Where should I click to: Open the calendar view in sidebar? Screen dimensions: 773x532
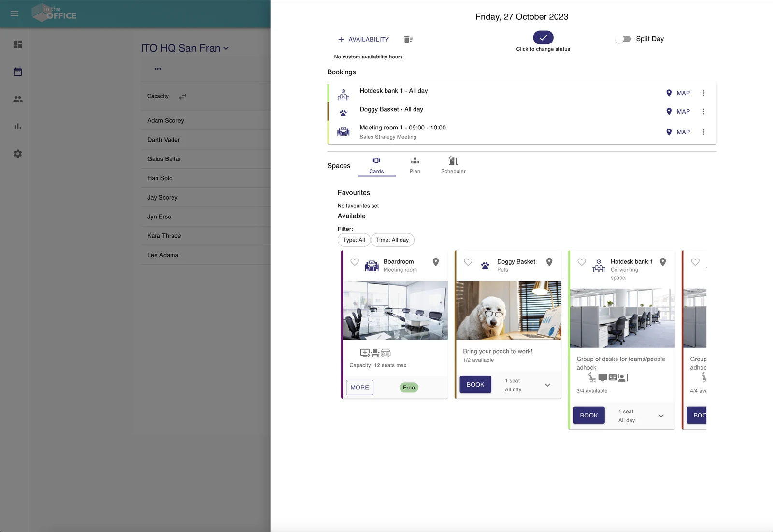pos(18,72)
